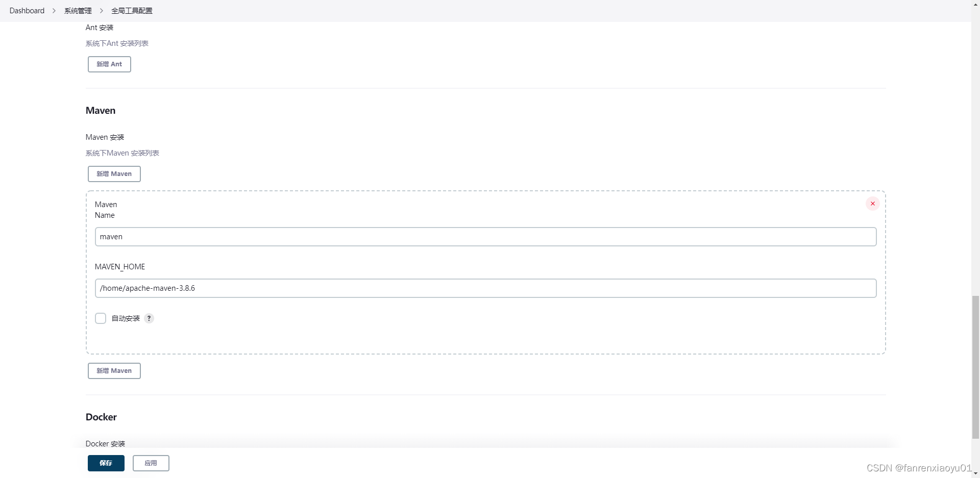Go to Dashboard breadcrumb
This screenshot has width=980, height=478.
[27, 11]
